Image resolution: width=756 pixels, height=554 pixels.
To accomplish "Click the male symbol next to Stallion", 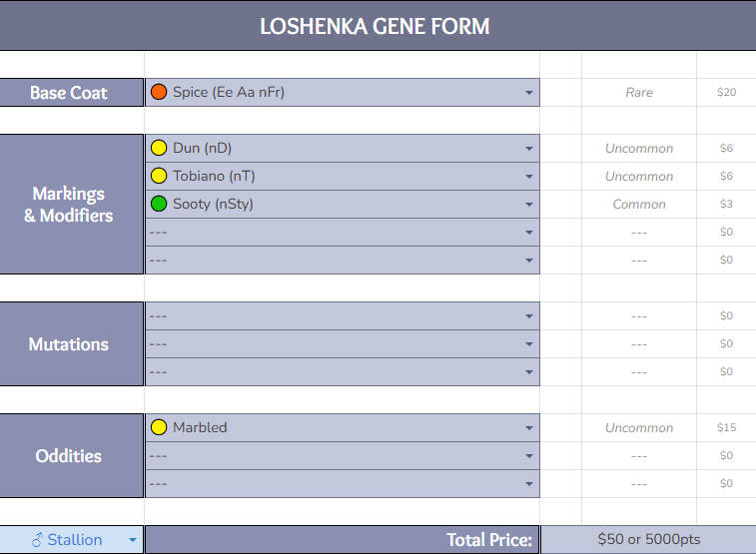I will pos(37,540).
